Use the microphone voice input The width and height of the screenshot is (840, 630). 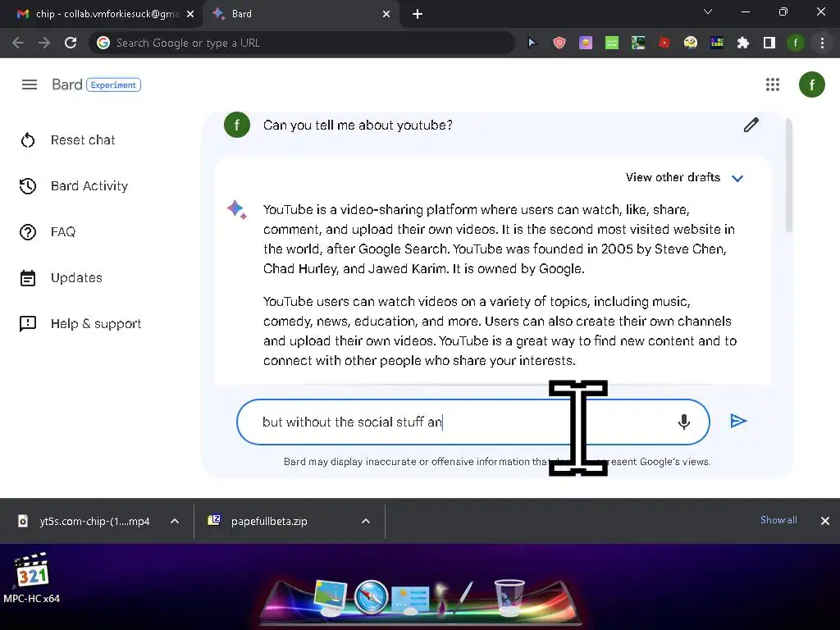pos(683,422)
